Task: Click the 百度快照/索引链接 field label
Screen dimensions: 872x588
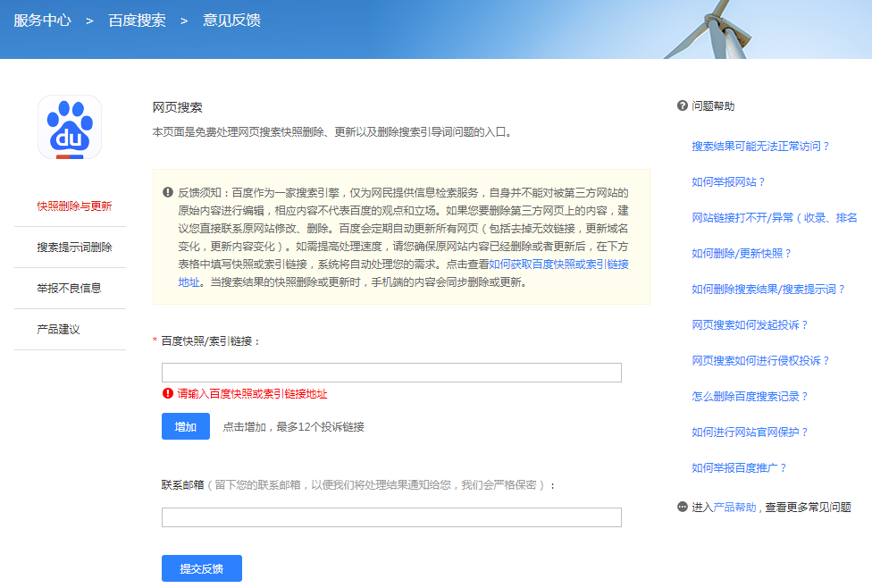Action: [210, 341]
